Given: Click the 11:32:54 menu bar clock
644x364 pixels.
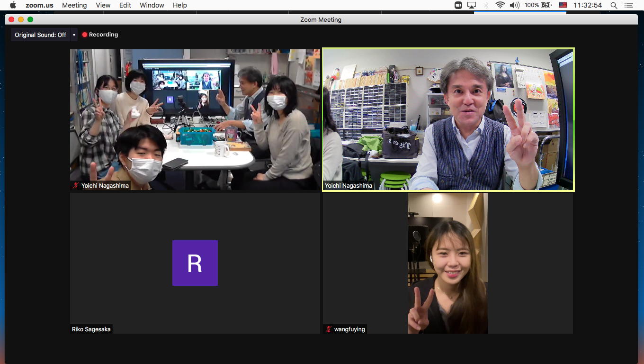Looking at the screenshot, I should (x=587, y=5).
